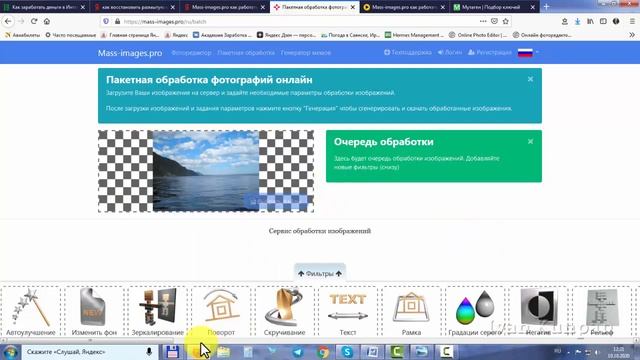Click the lake photo preview thumbnail
Image resolution: width=640 pixels, height=360 pixels.
pyautogui.click(x=206, y=171)
